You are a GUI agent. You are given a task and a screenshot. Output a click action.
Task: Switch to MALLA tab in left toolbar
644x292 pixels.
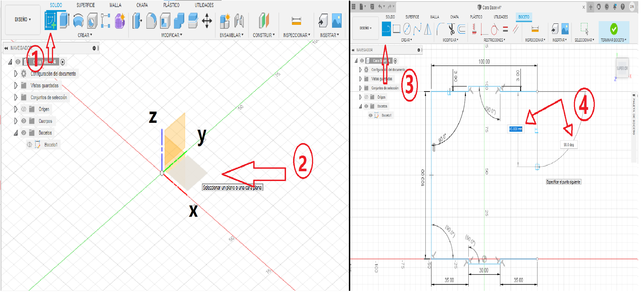click(115, 5)
